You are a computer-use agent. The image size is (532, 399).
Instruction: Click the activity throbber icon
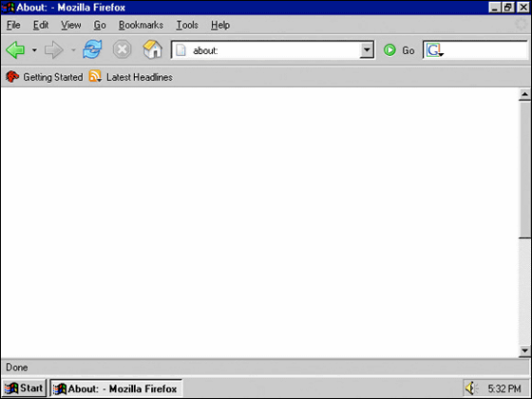521,25
